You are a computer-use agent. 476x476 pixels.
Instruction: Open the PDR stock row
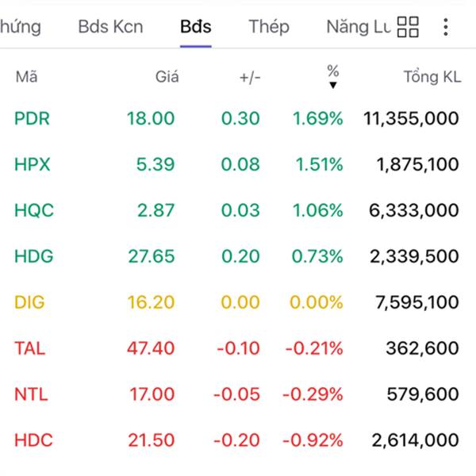(x=32, y=119)
